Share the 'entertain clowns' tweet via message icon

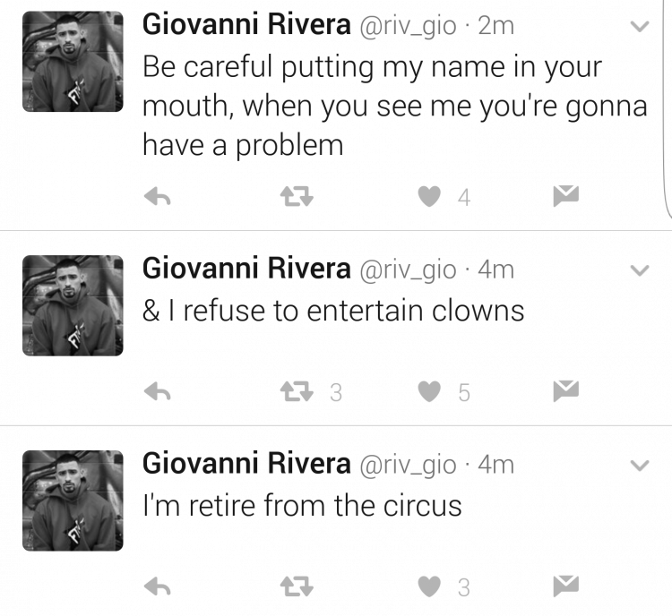pyautogui.click(x=565, y=390)
